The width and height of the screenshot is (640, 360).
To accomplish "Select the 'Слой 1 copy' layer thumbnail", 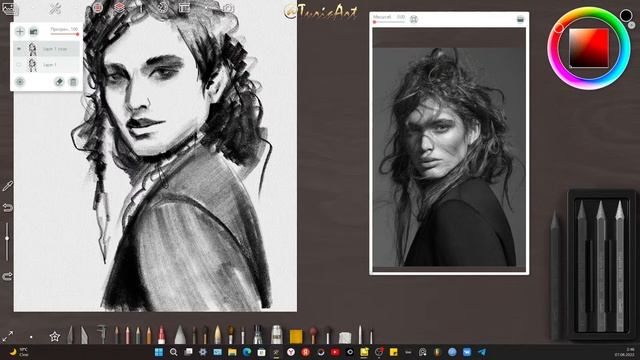I will [x=33, y=49].
